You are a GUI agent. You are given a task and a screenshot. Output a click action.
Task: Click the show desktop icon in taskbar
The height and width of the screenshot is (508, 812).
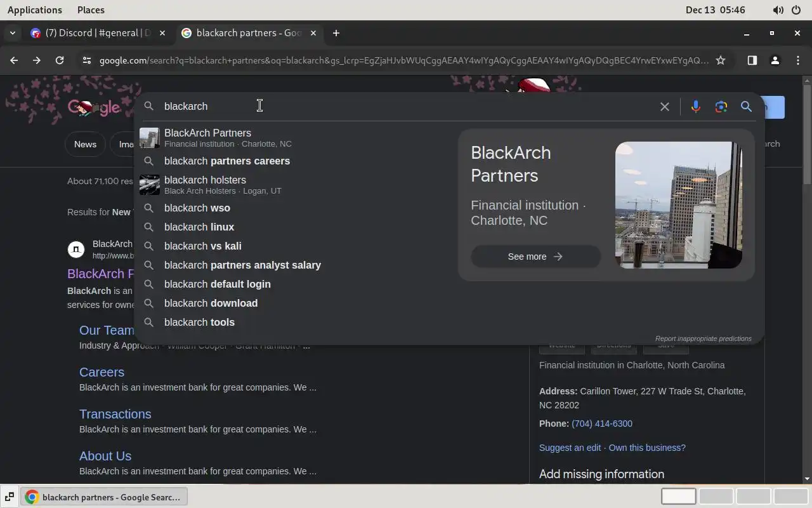[10, 497]
